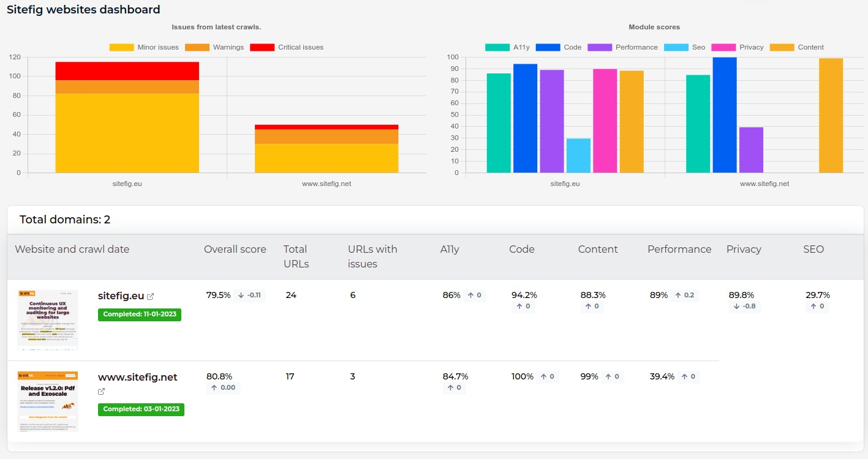Toggle Minor issues legend swatch

(121, 47)
